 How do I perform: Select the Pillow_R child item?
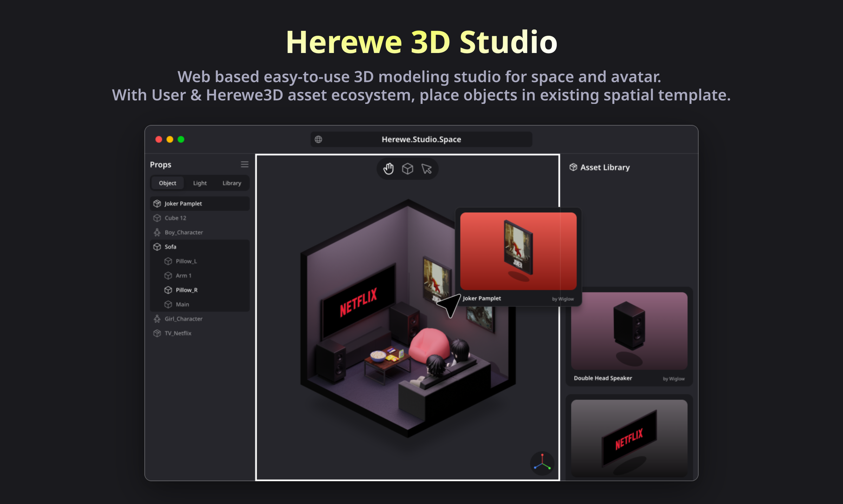pos(187,290)
